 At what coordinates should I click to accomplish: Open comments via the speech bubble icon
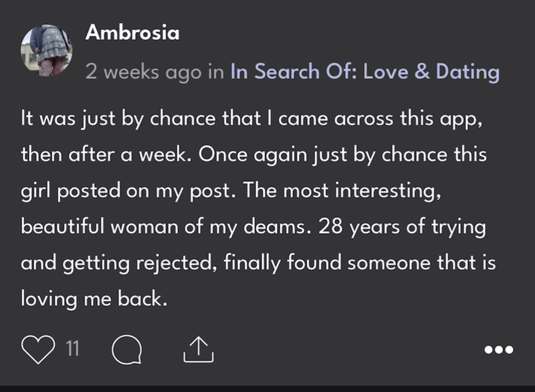click(127, 350)
